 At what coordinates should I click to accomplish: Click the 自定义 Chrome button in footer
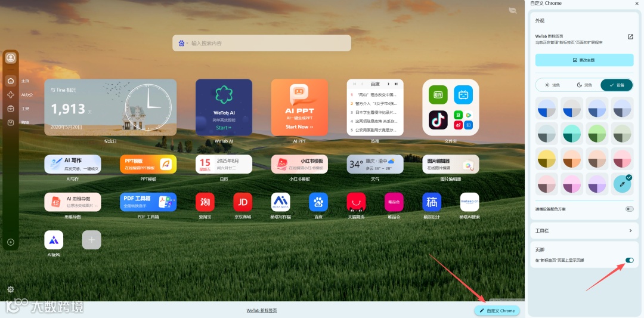497,311
